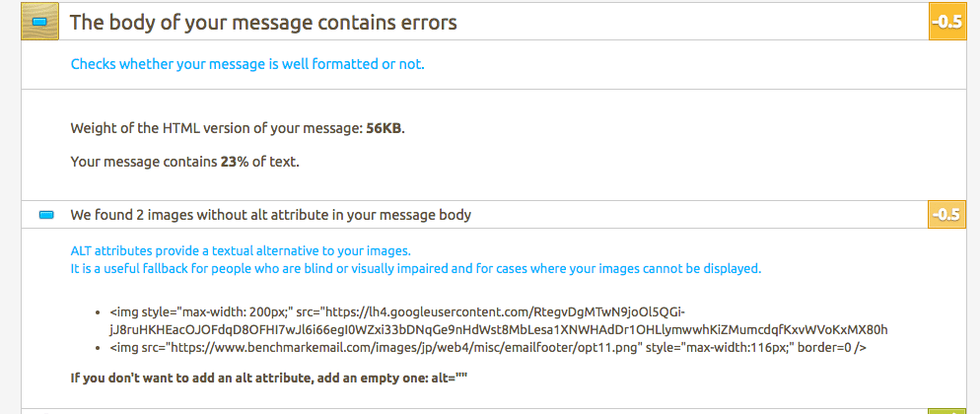Click the small blue minus icon beside images warning
This screenshot has width=980, height=414.
pyautogui.click(x=45, y=214)
